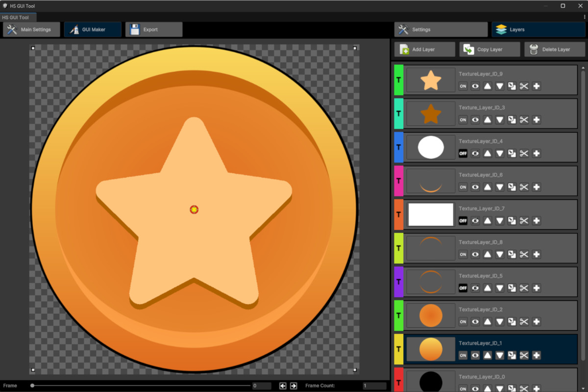Enable TextureLayer_ID_5 by clicking its OFF button
The width and height of the screenshot is (588, 392).
463,288
